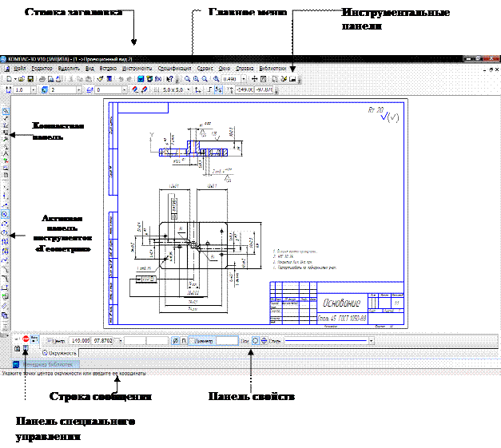This screenshot has width=501, height=448.
Task: Click the Show All (fit drawing) icon
Action: (x=263, y=79)
